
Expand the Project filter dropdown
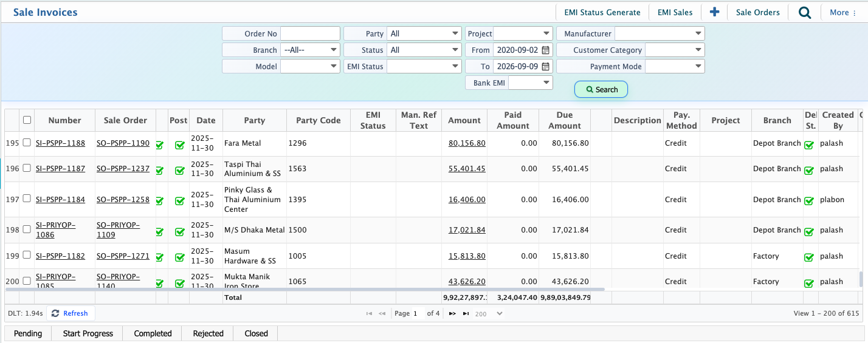point(523,34)
